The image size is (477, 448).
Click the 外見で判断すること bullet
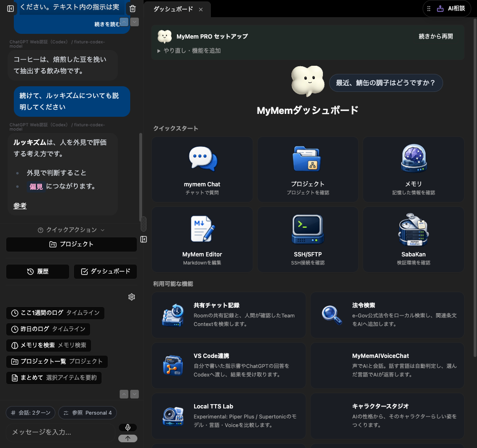tap(57, 173)
